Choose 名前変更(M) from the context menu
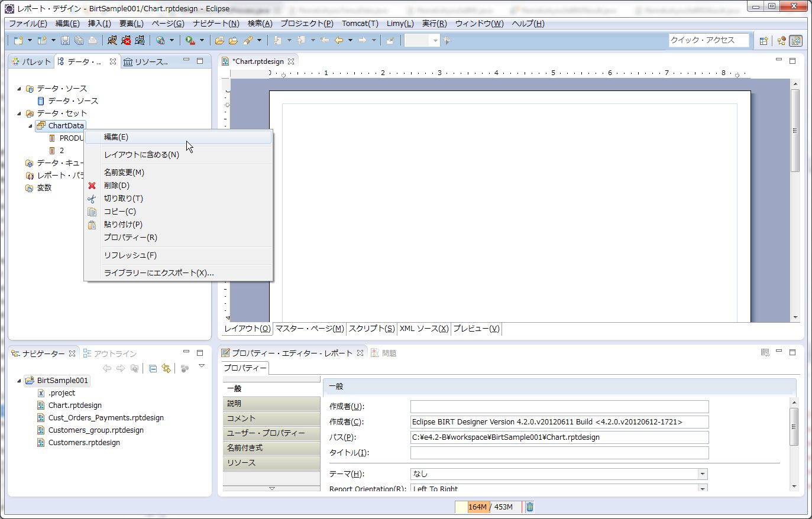 179,173
